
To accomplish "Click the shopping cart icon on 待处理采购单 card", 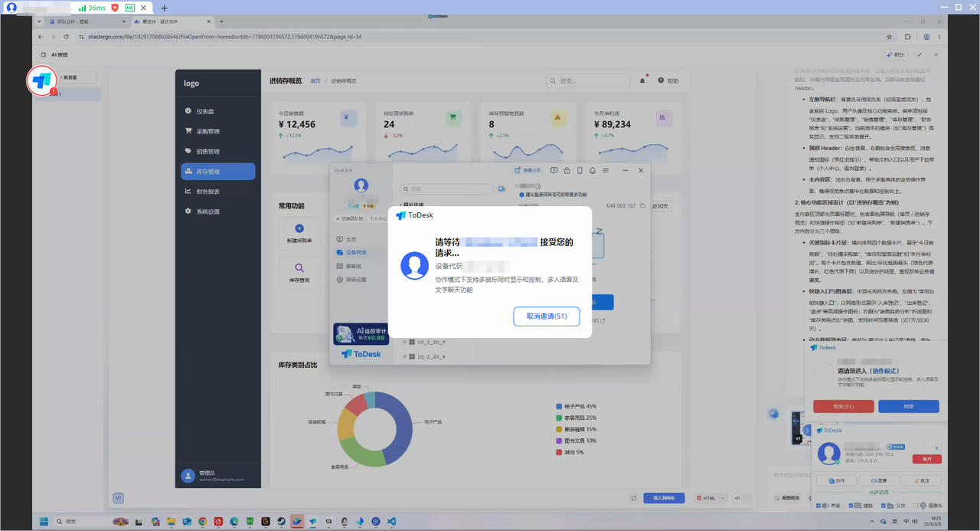I will pyautogui.click(x=453, y=118).
